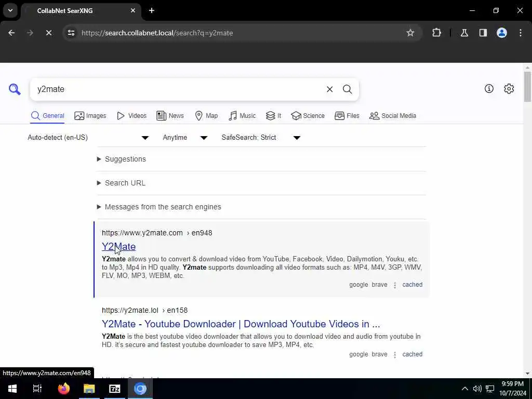Go back with browser back arrow
The image size is (532, 399).
[11, 33]
